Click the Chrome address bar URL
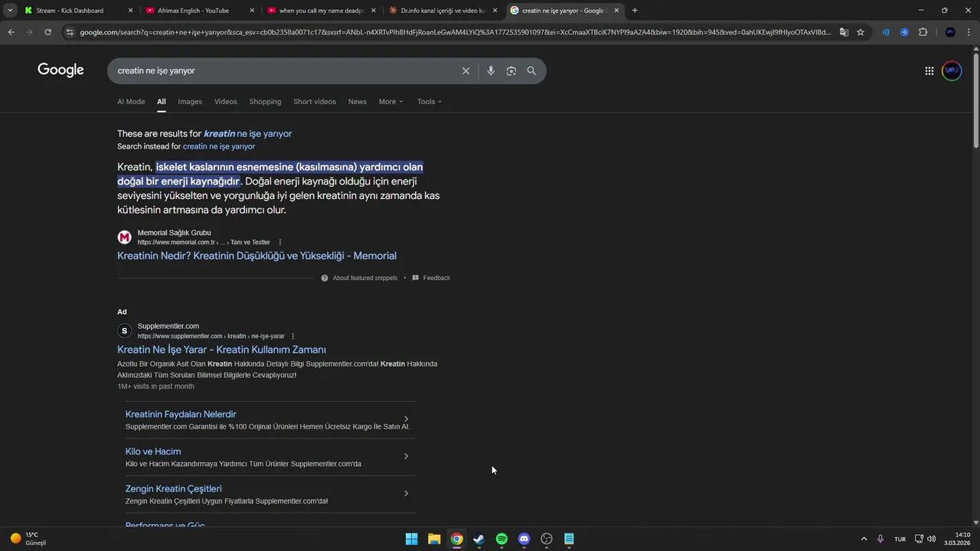980x551 pixels. tap(455, 32)
